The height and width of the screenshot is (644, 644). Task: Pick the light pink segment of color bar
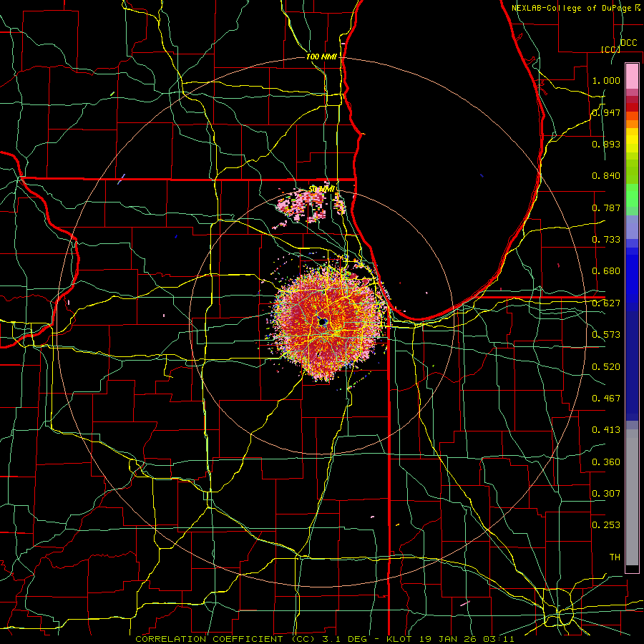pyautogui.click(x=632, y=77)
